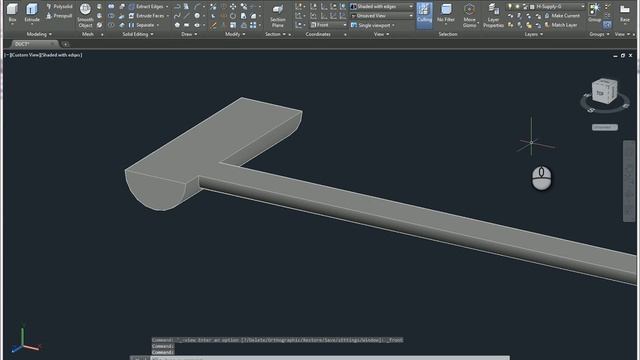This screenshot has height=360, width=640.
Task: Click the Custom View viewport label
Action: tap(25, 55)
